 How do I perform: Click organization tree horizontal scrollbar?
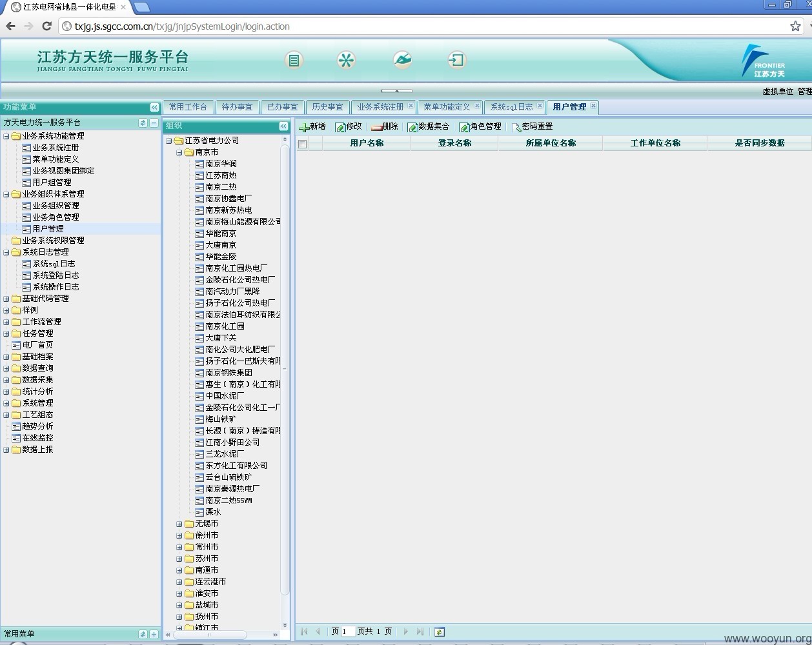pos(210,635)
